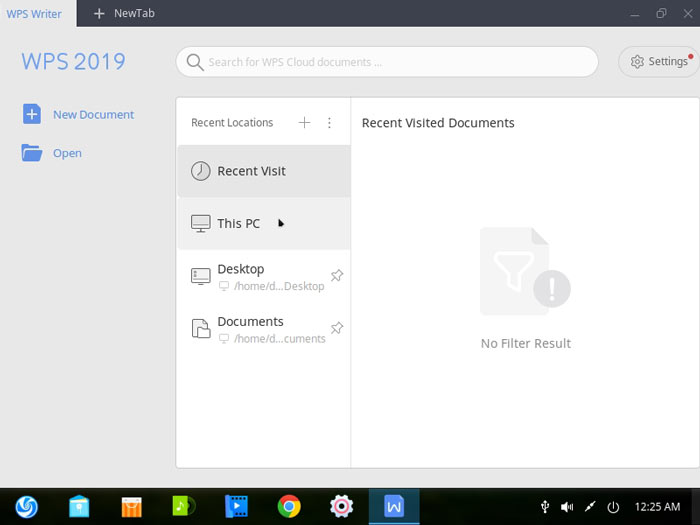The width and height of the screenshot is (700, 525).
Task: Click the New Document plus icon
Action: [x=32, y=114]
